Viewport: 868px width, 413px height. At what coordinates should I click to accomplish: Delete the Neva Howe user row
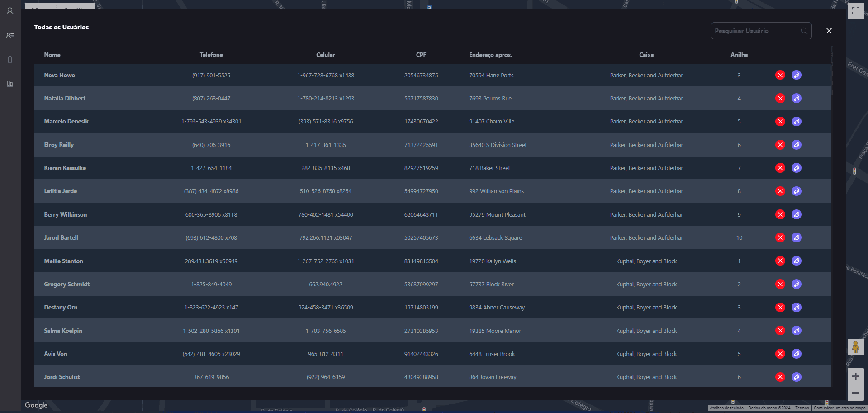click(x=780, y=75)
